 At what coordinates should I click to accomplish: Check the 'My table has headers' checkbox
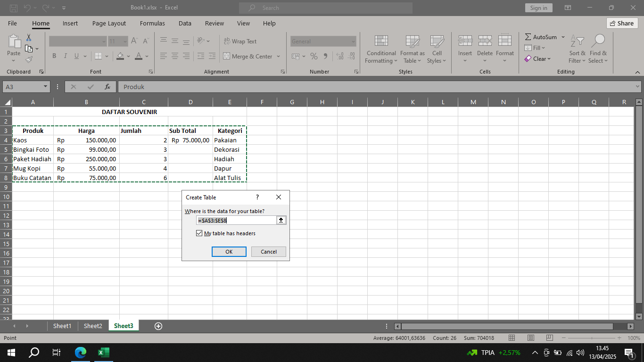(199, 233)
